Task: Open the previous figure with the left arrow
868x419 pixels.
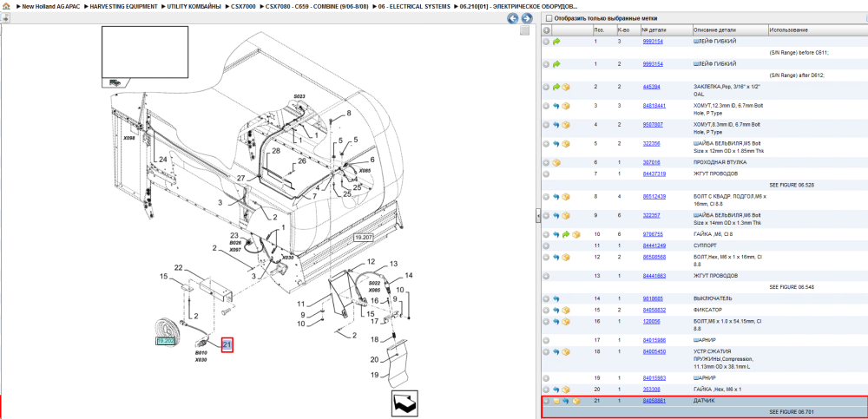Action: 513,18
